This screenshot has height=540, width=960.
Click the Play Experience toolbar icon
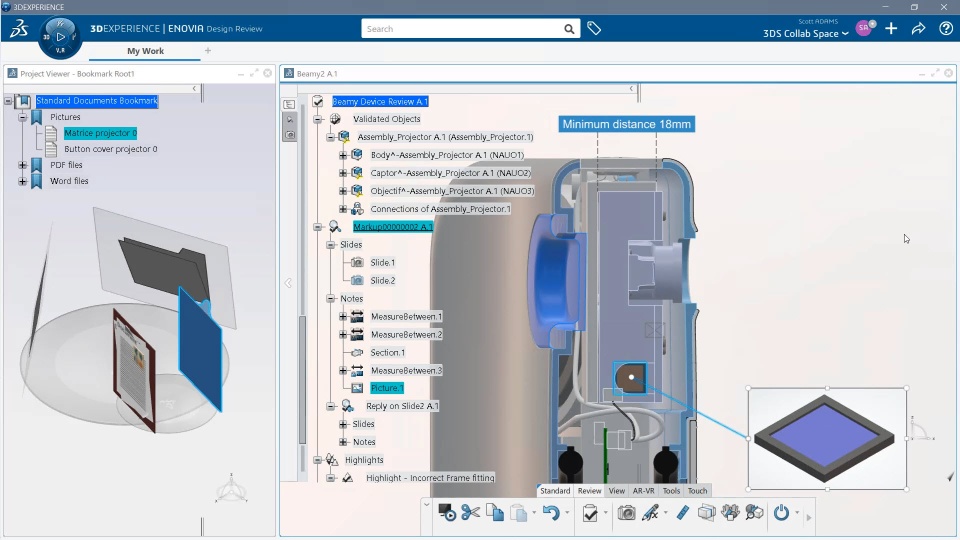447,512
